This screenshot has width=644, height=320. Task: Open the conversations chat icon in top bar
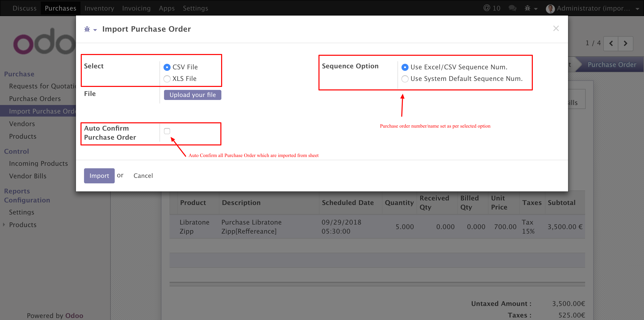pos(512,8)
